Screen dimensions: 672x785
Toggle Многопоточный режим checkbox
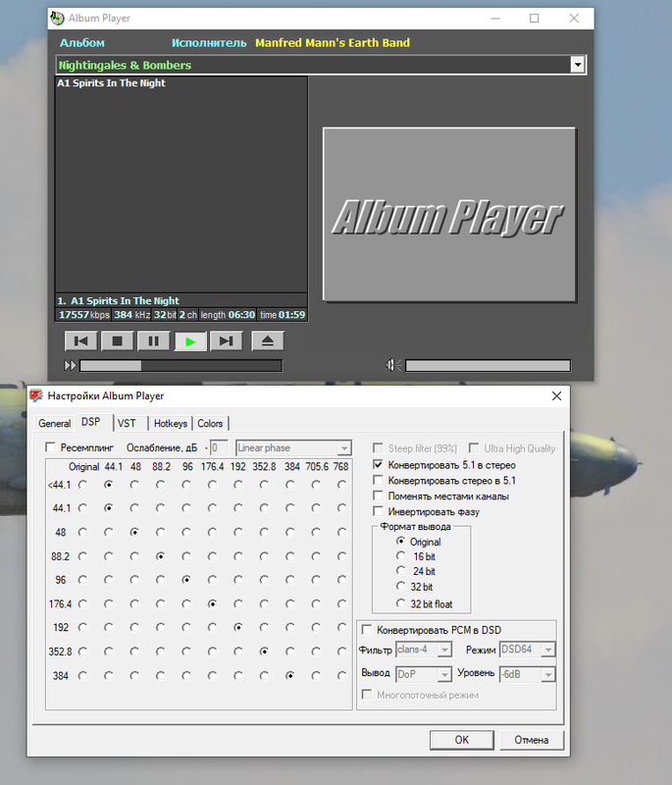pyautogui.click(x=367, y=695)
